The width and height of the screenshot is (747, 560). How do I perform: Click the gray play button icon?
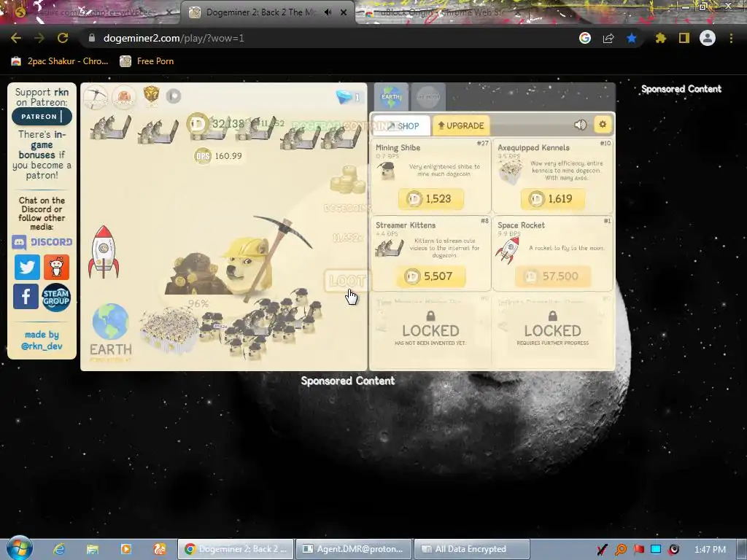tap(174, 96)
